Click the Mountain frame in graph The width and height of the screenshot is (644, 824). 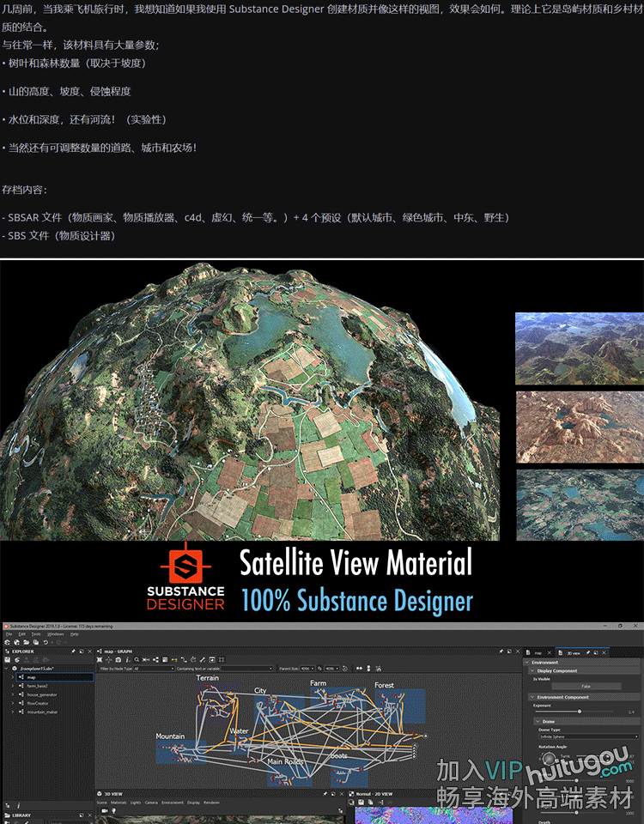181,752
